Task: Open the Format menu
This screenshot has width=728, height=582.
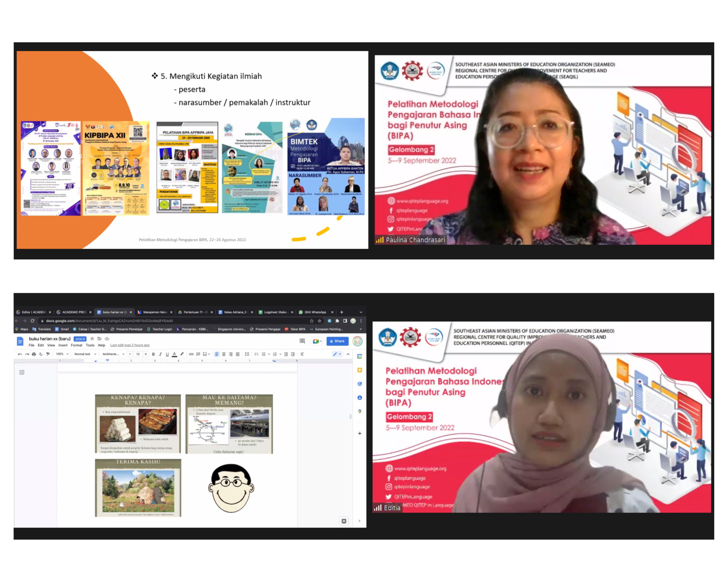Action: [x=76, y=345]
